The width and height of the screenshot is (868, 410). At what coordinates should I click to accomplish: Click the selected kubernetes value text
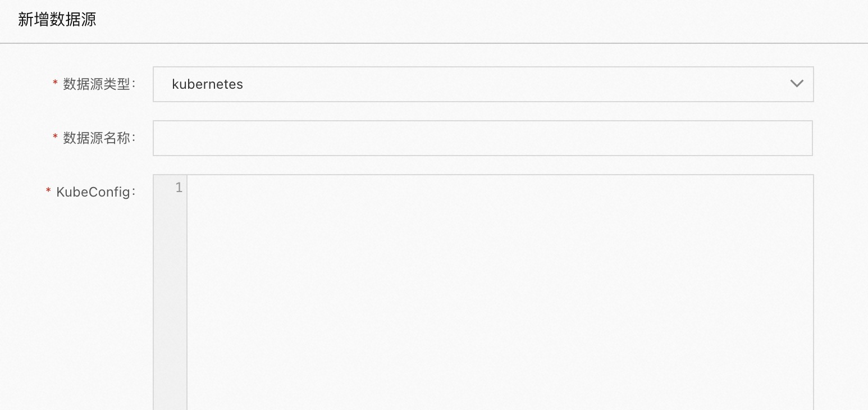[207, 84]
